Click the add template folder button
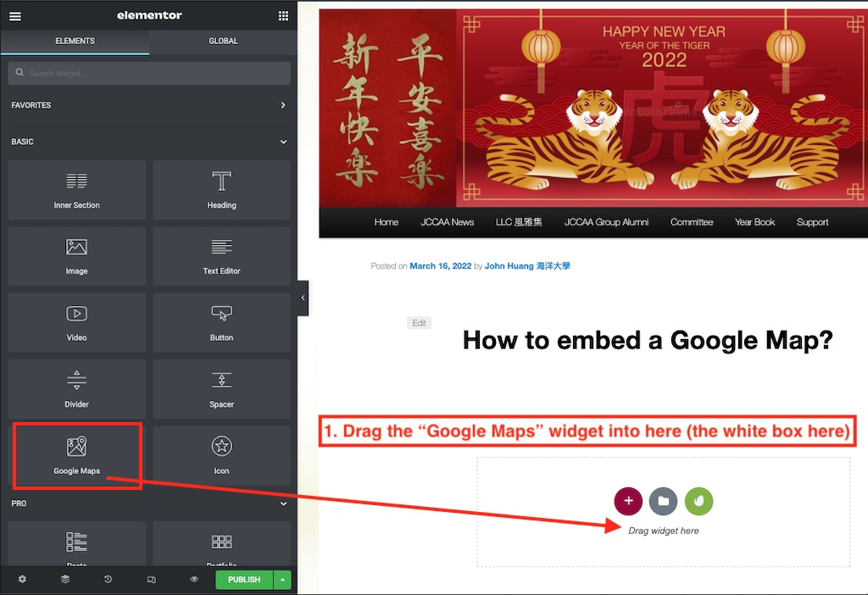The width and height of the screenshot is (868, 595). pos(663,501)
